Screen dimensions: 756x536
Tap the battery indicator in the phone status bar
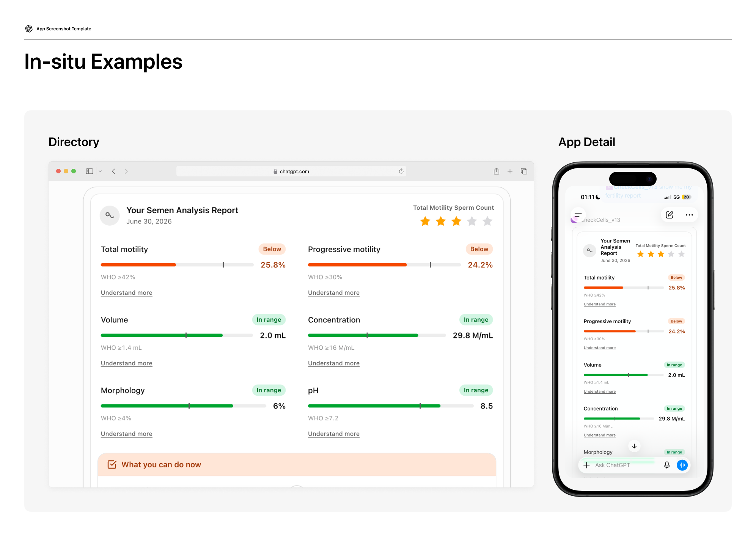(686, 197)
